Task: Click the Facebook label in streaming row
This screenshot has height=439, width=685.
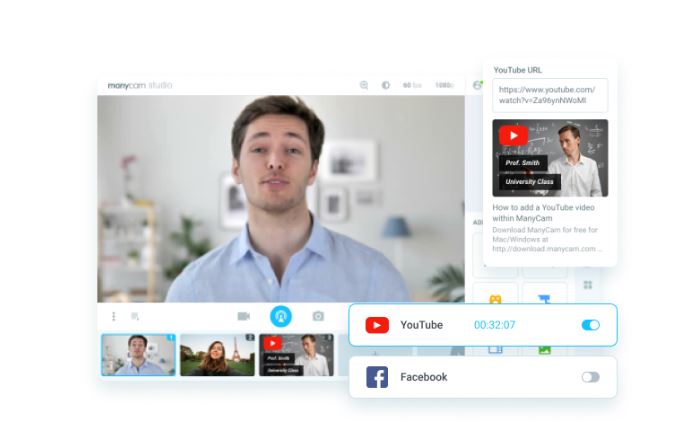Action: pos(424,377)
